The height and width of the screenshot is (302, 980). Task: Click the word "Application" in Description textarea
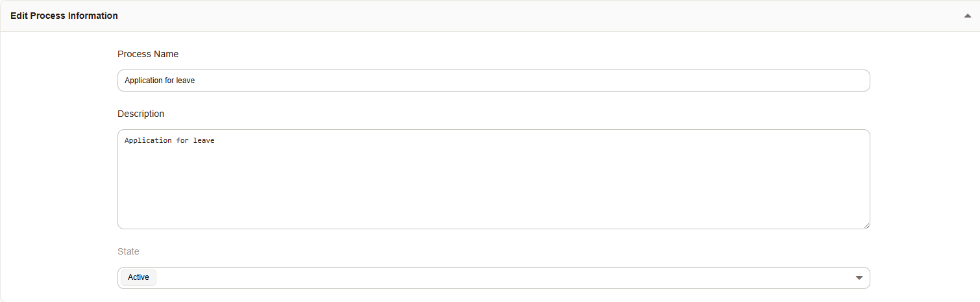[148, 140]
